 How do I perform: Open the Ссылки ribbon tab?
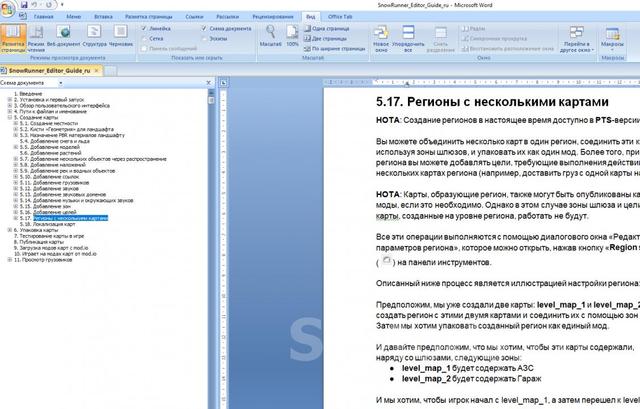(194, 17)
